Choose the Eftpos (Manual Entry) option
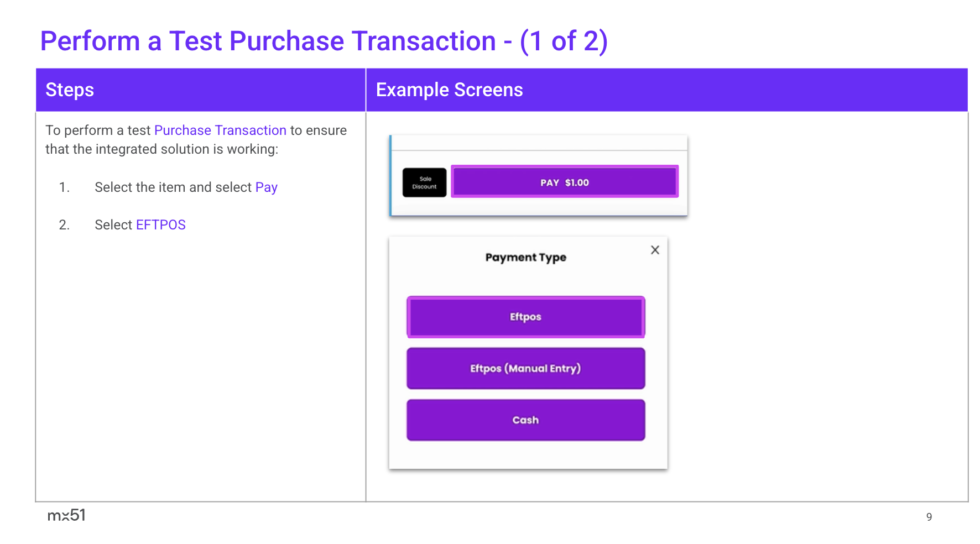980x544 pixels. pos(525,368)
